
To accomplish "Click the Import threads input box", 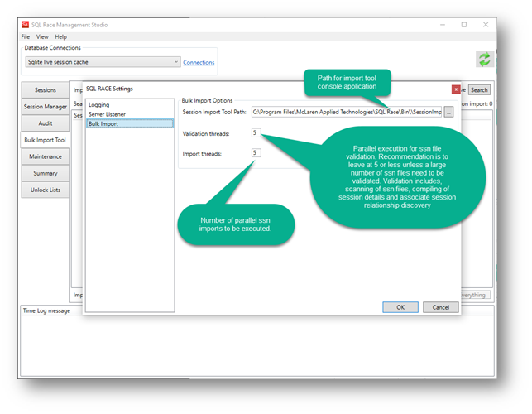I will 256,153.
